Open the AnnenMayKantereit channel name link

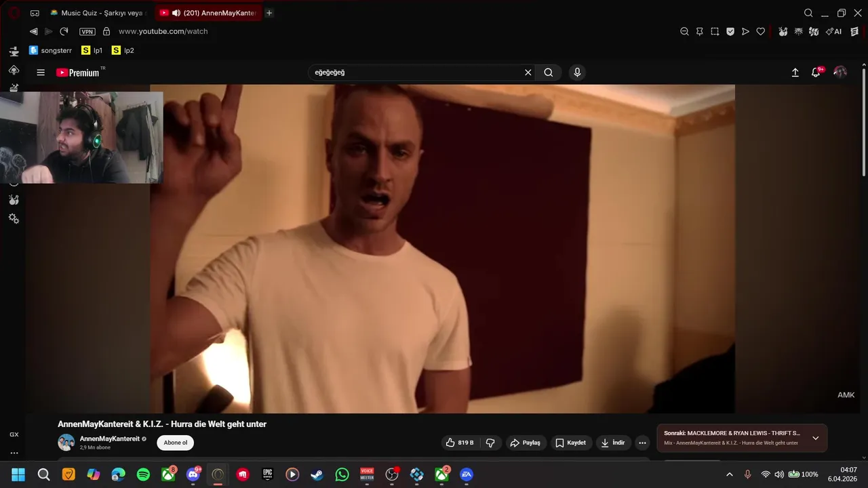click(110, 439)
